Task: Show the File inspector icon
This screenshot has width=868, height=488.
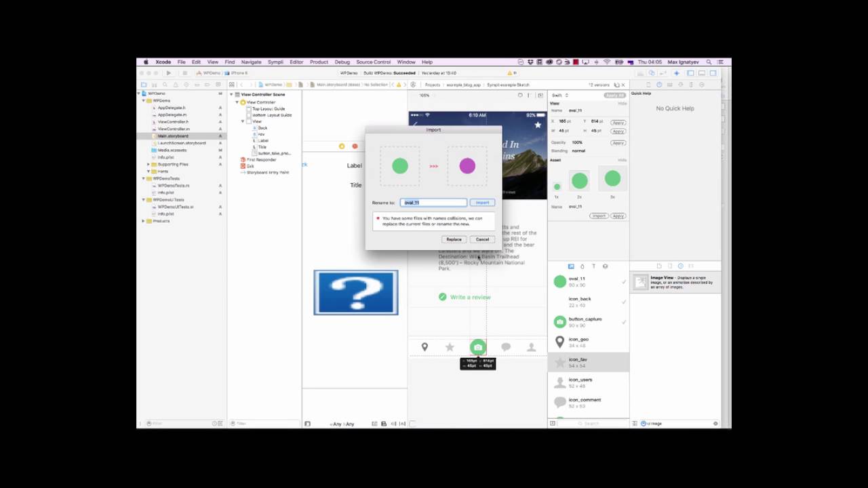Action: tap(648, 85)
